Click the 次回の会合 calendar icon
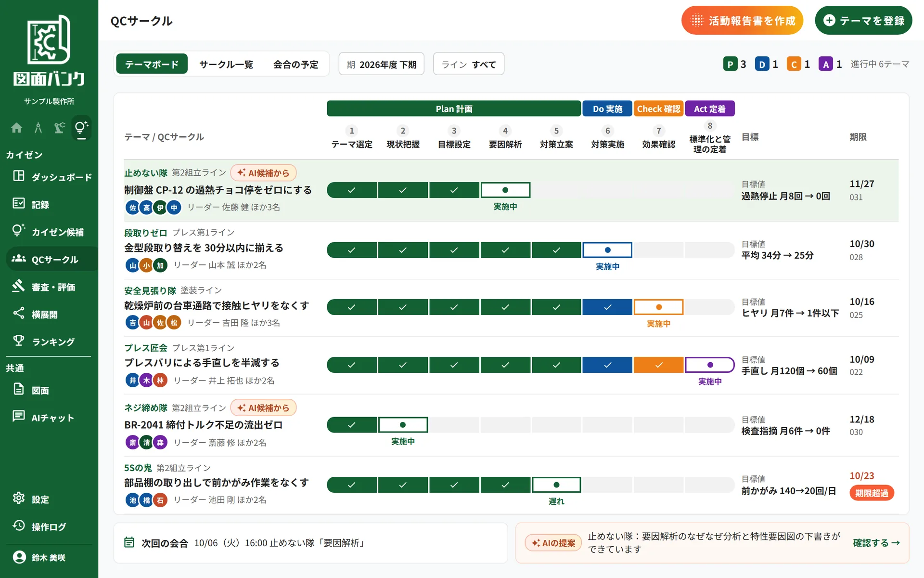Image resolution: width=924 pixels, height=578 pixels. pos(129,542)
